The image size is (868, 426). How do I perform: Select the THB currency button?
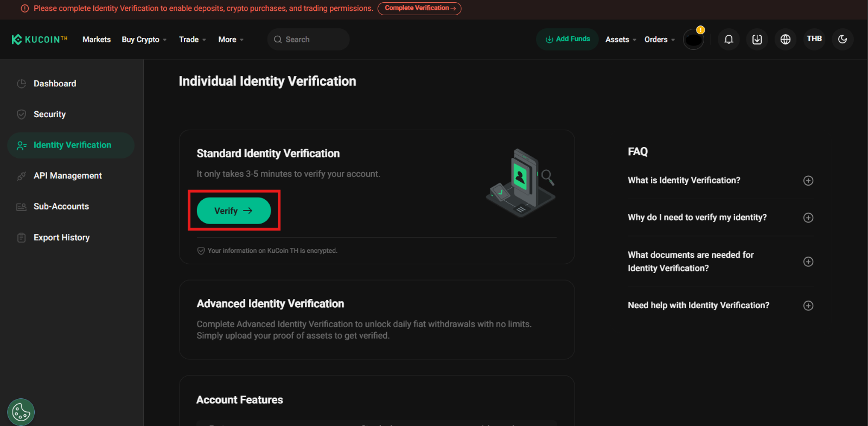click(x=814, y=39)
